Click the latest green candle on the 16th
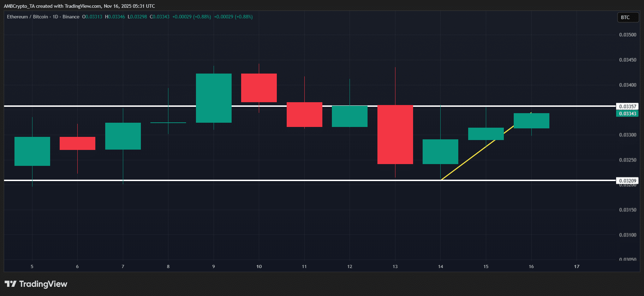This screenshot has height=296, width=644. point(531,121)
